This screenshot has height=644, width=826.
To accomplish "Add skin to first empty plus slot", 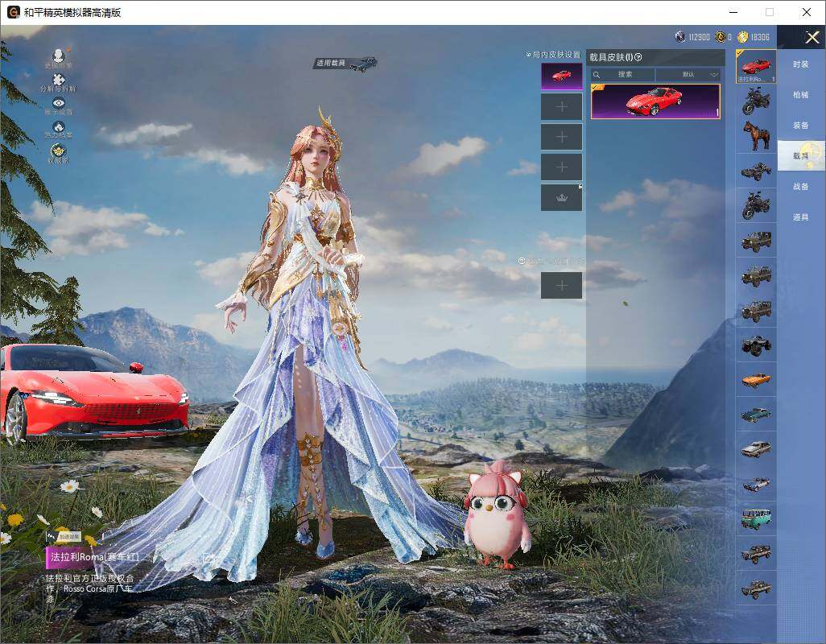I will (562, 107).
